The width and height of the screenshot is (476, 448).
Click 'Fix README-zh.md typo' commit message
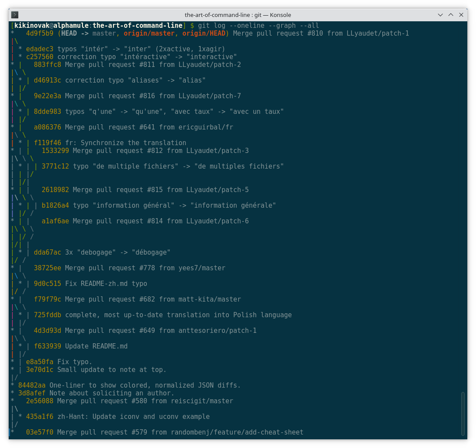pyautogui.click(x=106, y=284)
